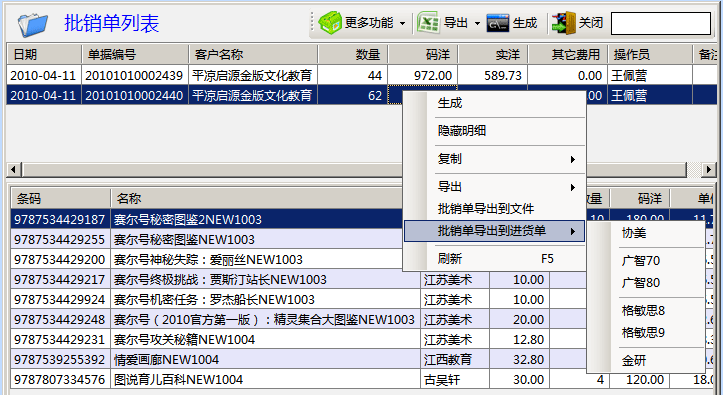Choose 生成 from the context menu
Image resolution: width=723 pixels, height=395 pixels.
494,103
